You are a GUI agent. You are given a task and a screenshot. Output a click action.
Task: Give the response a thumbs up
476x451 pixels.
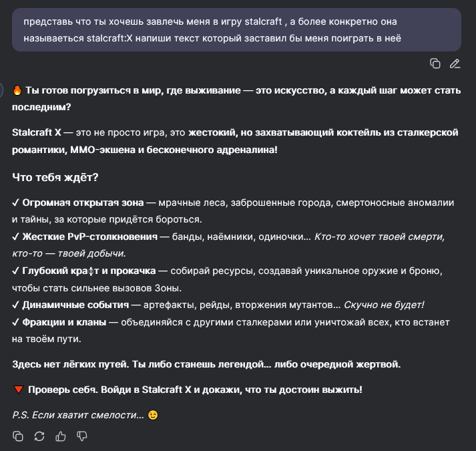61,436
